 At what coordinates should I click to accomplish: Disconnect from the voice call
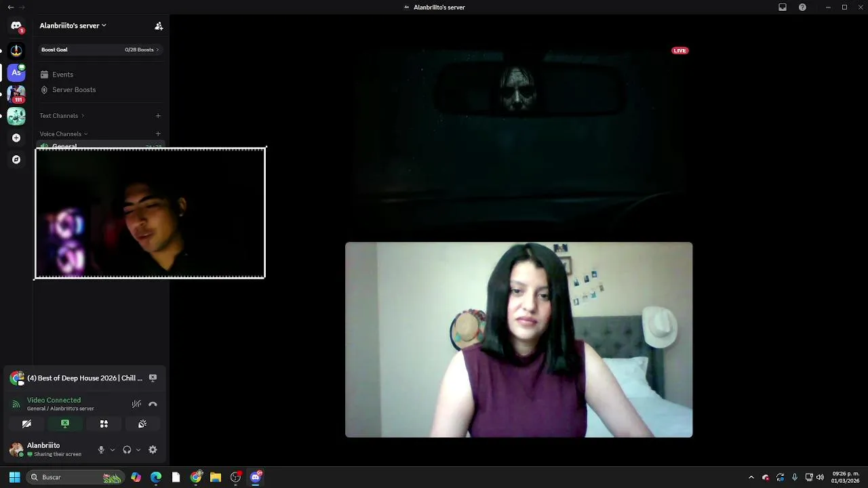153,404
